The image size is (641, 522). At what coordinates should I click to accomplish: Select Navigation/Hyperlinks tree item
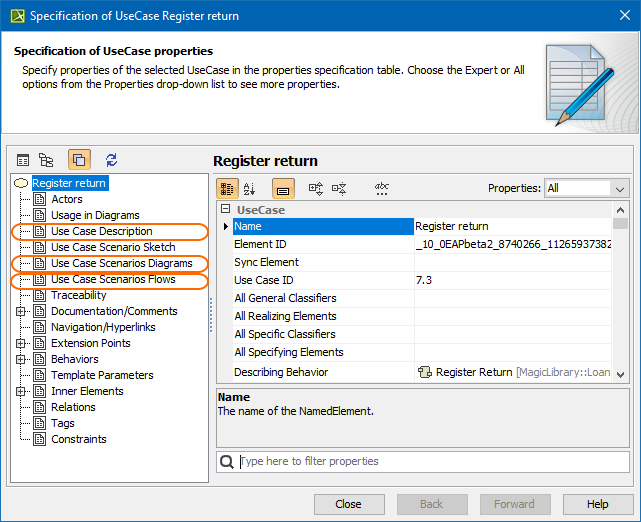click(103, 327)
